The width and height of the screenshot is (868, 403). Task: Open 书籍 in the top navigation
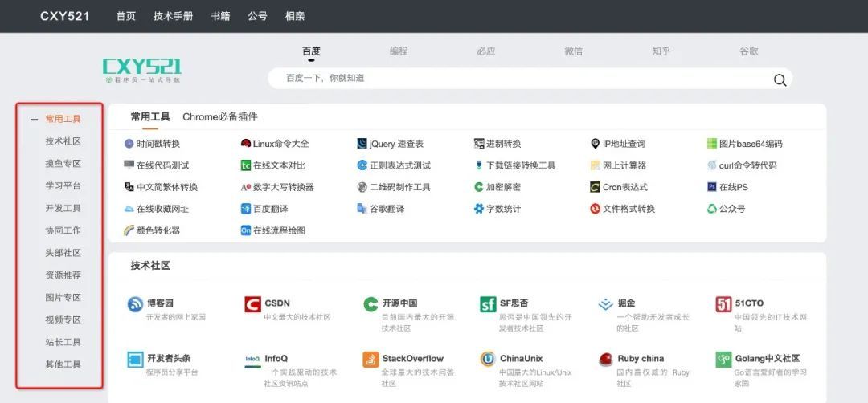point(220,16)
